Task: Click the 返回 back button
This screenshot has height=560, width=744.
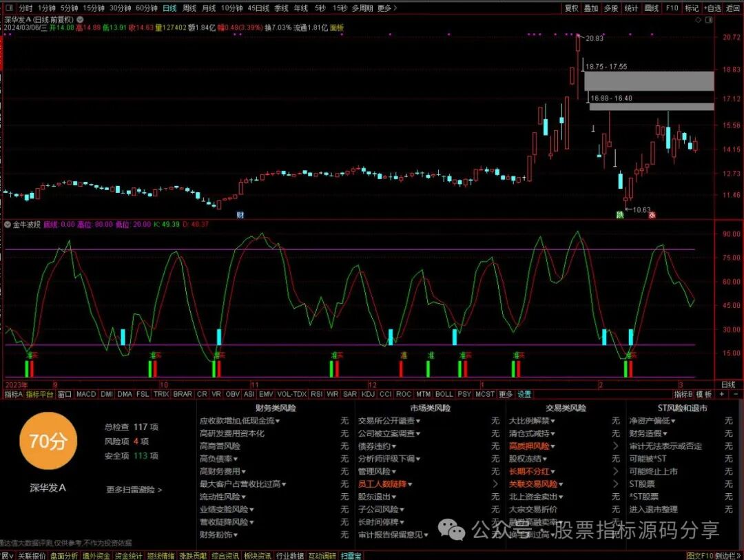Action: click(733, 8)
